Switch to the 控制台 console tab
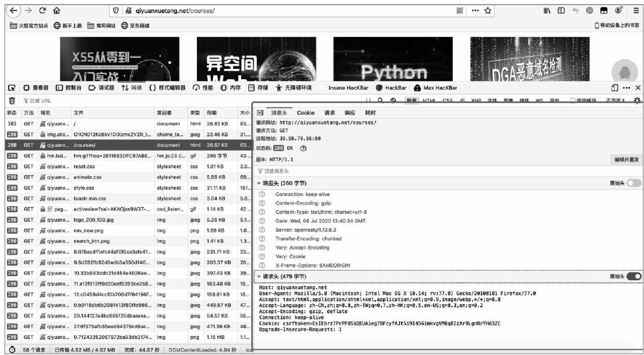This screenshot has width=644, height=355. tap(68, 88)
